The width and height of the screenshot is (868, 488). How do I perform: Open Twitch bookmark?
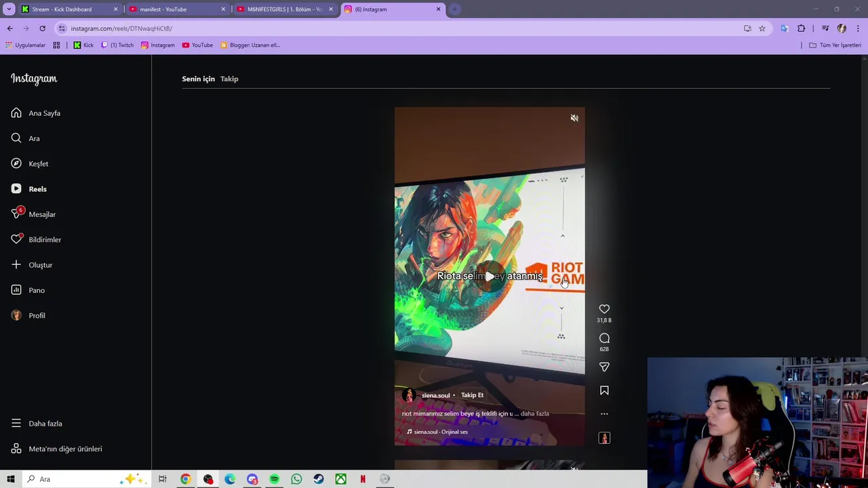(117, 45)
